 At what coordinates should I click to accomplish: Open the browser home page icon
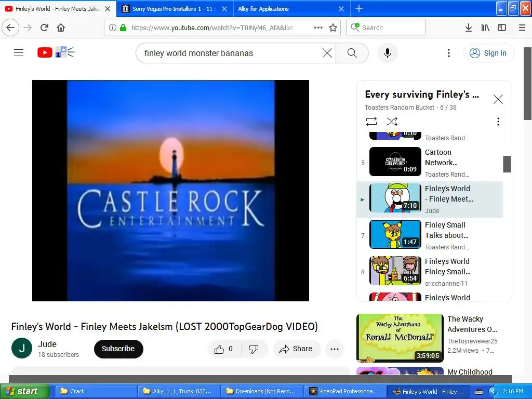61,28
